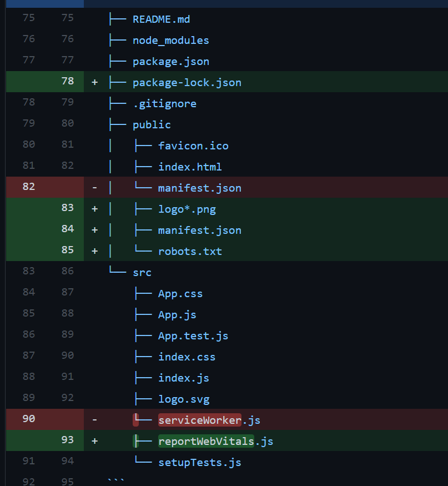Click new line number 86 beside src
The height and width of the screenshot is (486, 448).
[x=68, y=271]
